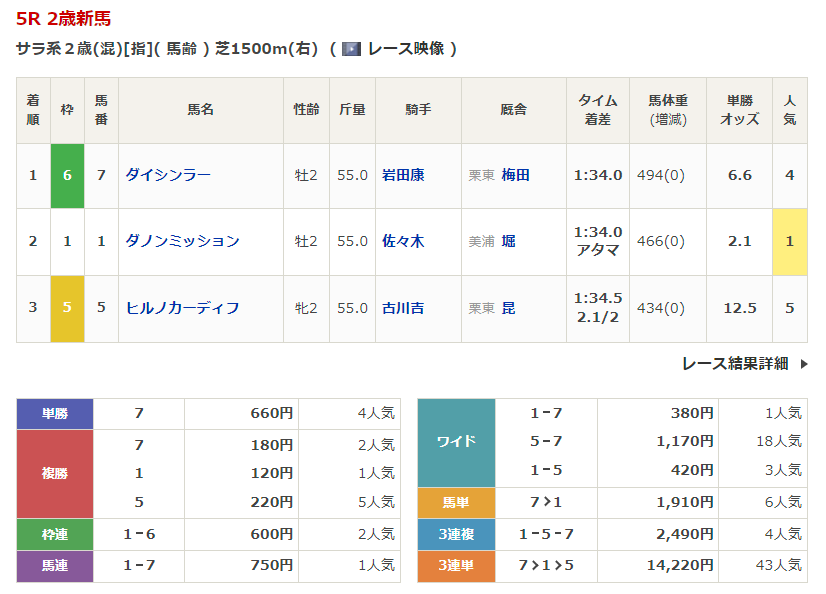Viewport: 826px width, 594px height.
Task: Click the race video icon
Action: [x=351, y=48]
